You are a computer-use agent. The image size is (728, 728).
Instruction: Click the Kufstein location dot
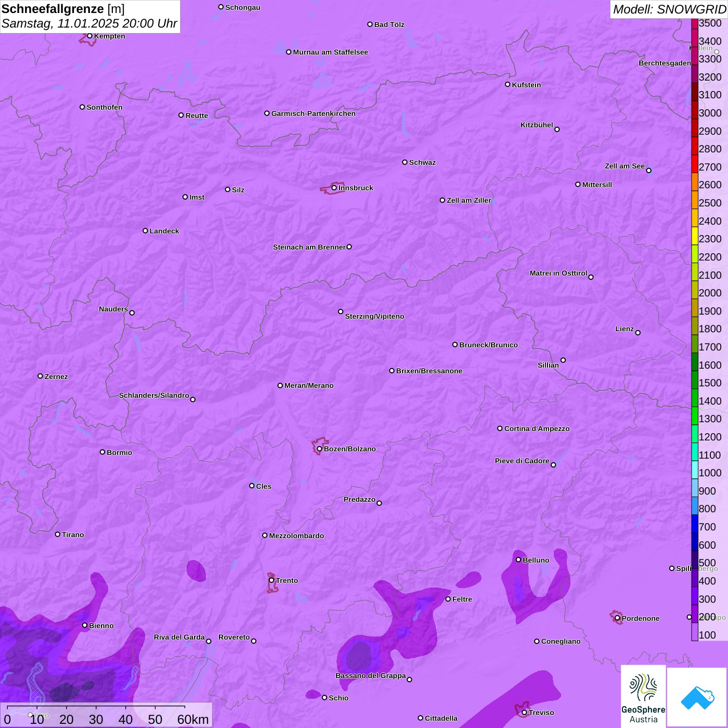coord(508,84)
